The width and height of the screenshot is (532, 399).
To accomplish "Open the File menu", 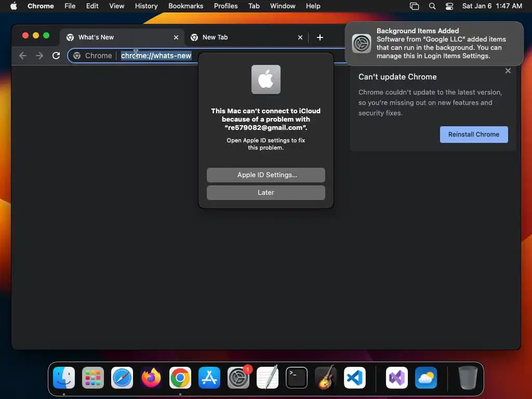I will 70,6.
